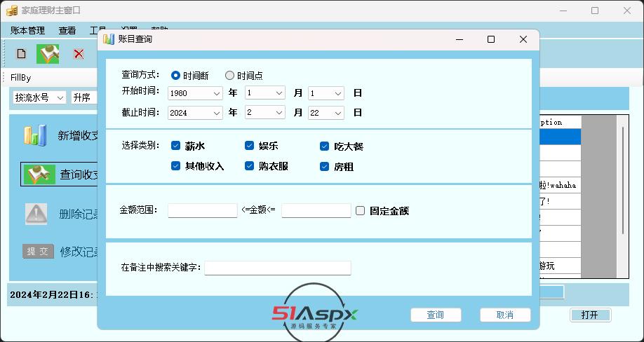Viewport: 644px width, 342px height.
Task: Click the 提交 icon beside 修改记录
Action: [x=38, y=251]
